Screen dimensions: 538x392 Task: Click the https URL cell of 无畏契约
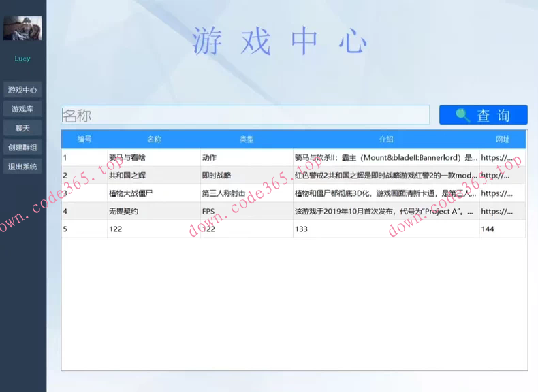tap(503, 211)
